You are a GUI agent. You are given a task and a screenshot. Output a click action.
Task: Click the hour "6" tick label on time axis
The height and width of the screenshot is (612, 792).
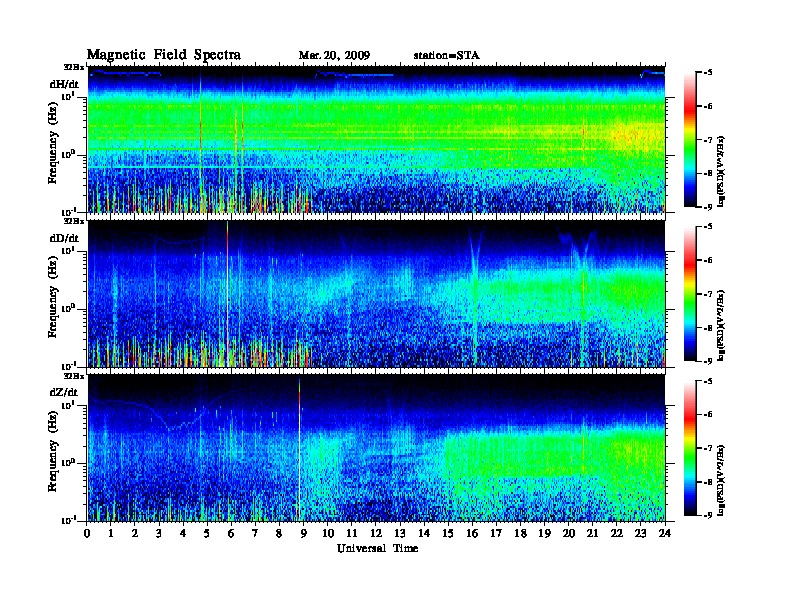point(231,533)
